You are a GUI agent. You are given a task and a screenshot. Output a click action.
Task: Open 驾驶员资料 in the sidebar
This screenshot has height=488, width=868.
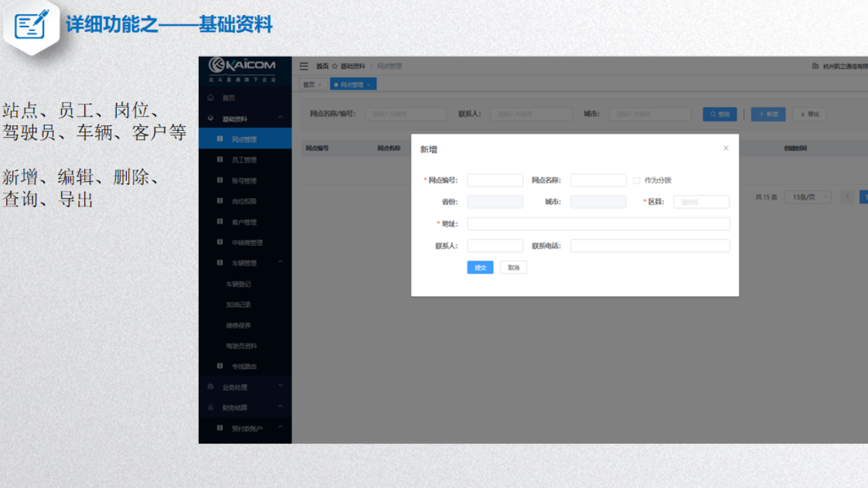(241, 346)
